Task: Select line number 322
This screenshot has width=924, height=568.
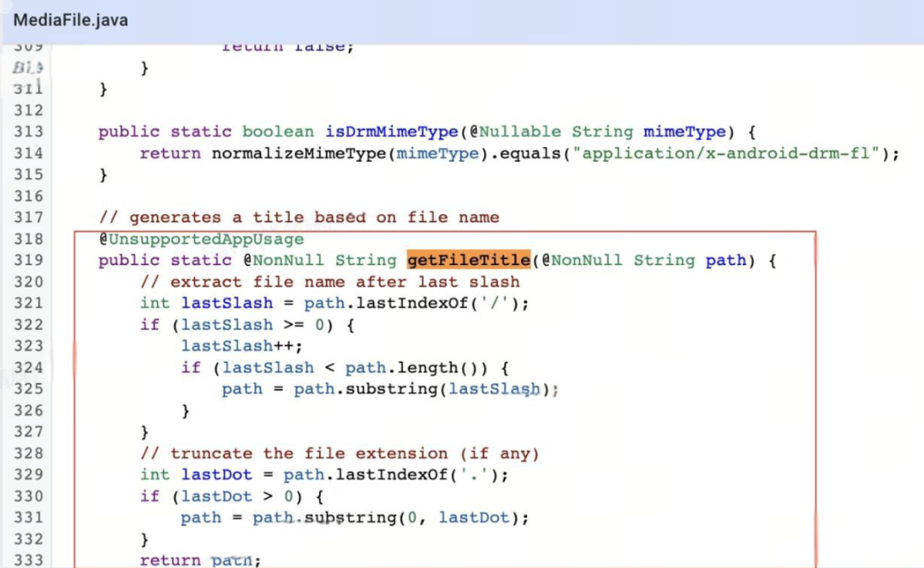Action: click(x=28, y=325)
